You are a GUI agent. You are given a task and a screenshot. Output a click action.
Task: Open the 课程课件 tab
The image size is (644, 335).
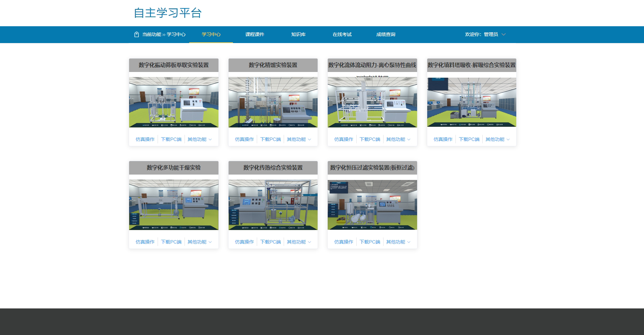254,34
